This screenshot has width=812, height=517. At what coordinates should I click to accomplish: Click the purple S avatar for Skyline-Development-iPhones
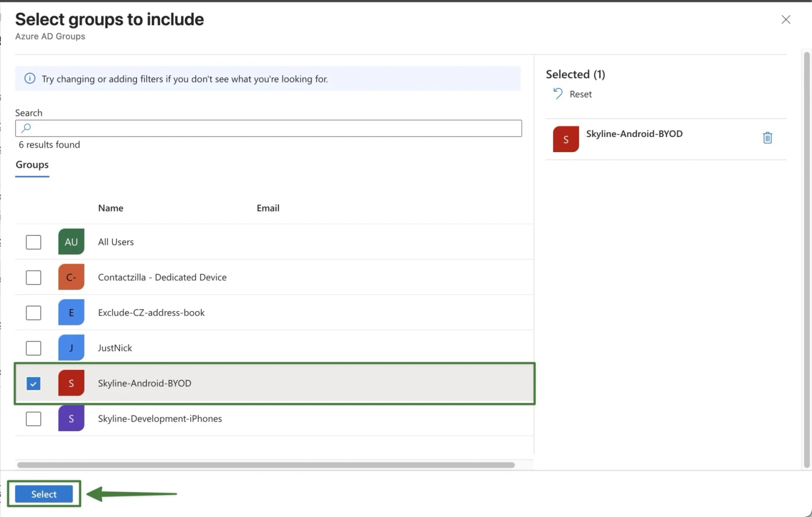(x=71, y=419)
